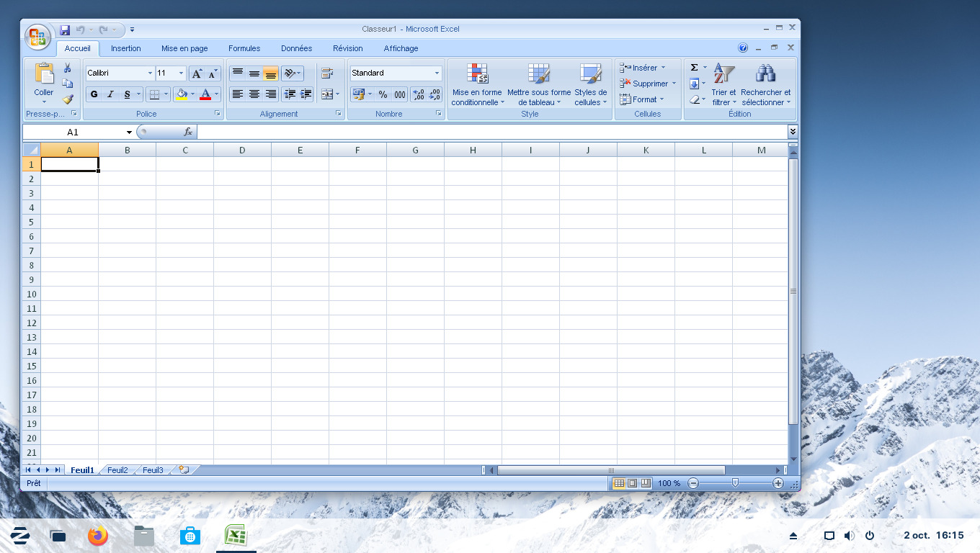This screenshot has height=553, width=980.
Task: Click the AutoSum sigma icon
Action: click(694, 67)
